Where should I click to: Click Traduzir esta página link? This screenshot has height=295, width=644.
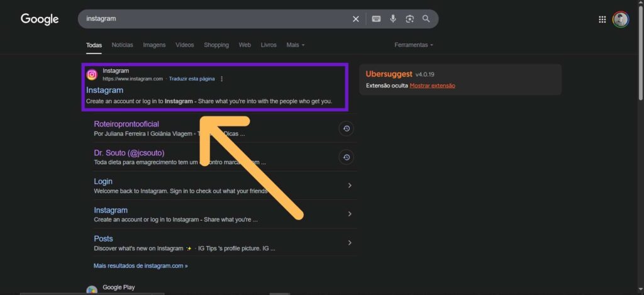(192, 79)
